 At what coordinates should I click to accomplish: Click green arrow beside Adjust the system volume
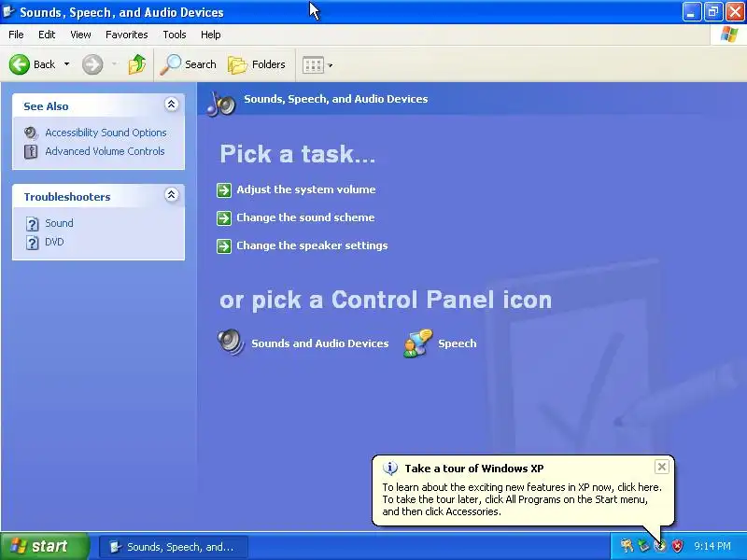coord(224,190)
